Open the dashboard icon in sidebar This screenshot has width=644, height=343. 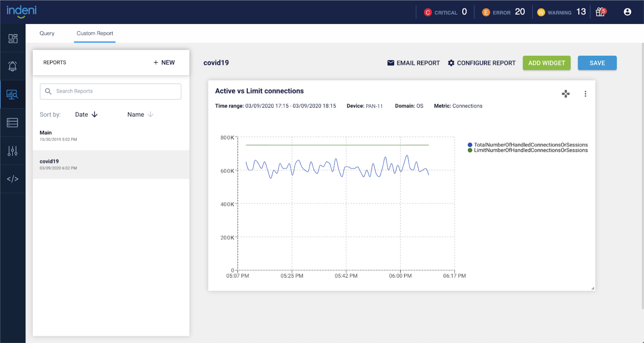pyautogui.click(x=12, y=38)
